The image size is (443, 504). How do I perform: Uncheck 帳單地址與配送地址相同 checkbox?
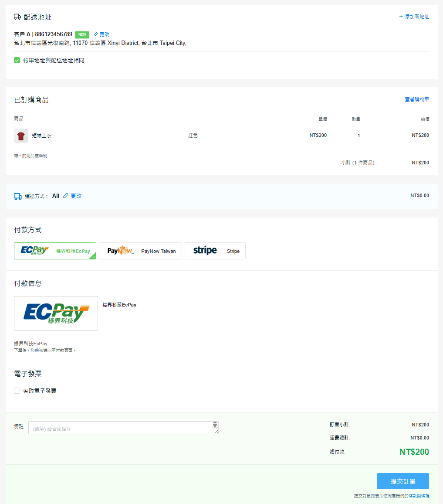click(17, 60)
